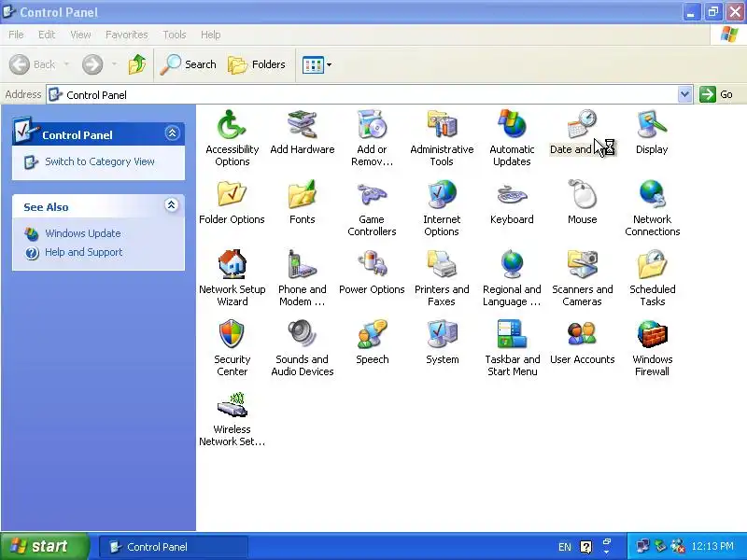Open Display properties icon
Screen dimensions: 747x560
tap(652, 133)
